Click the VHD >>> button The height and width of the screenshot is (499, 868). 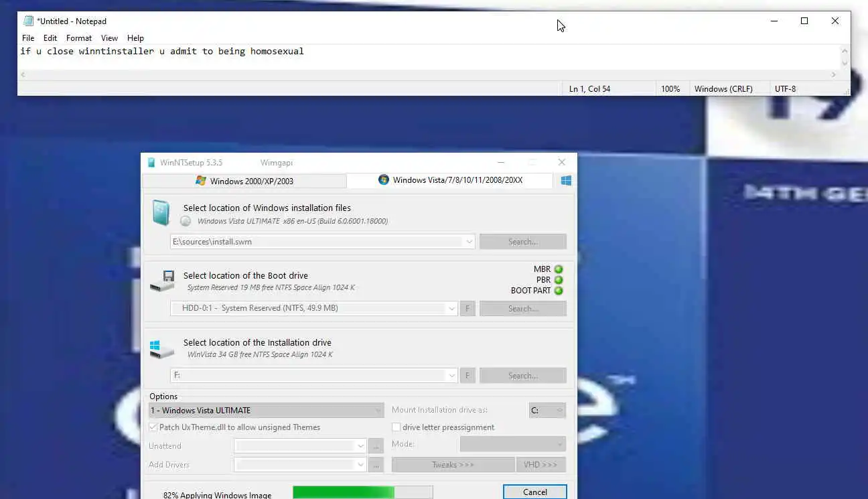(541, 465)
